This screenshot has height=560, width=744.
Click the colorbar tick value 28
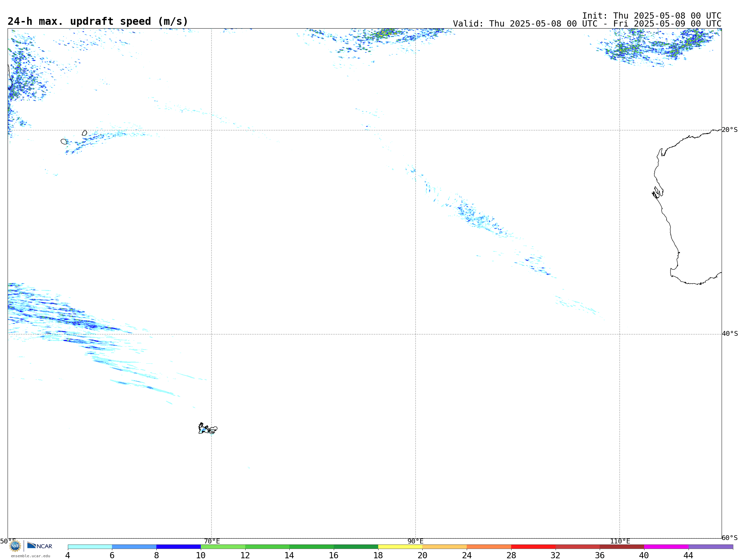[x=511, y=556]
